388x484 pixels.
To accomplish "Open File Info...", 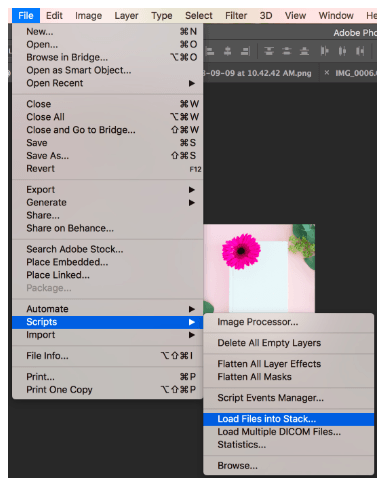I will pyautogui.click(x=108, y=356).
